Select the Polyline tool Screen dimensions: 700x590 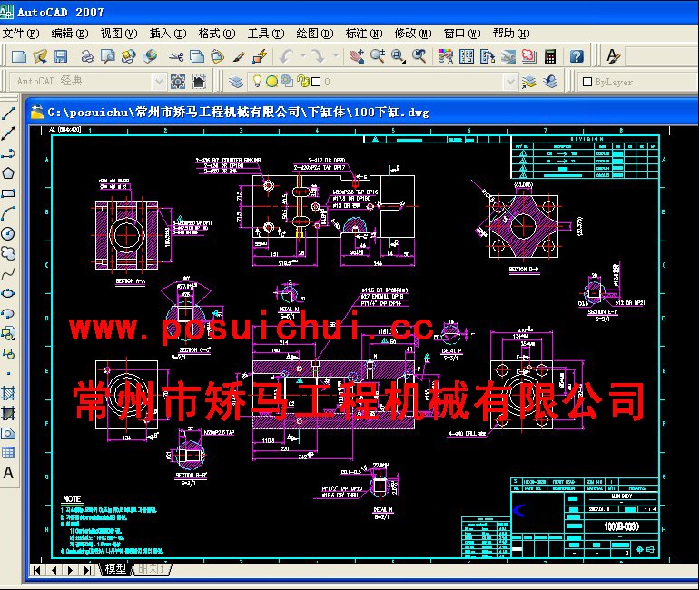[x=8, y=153]
